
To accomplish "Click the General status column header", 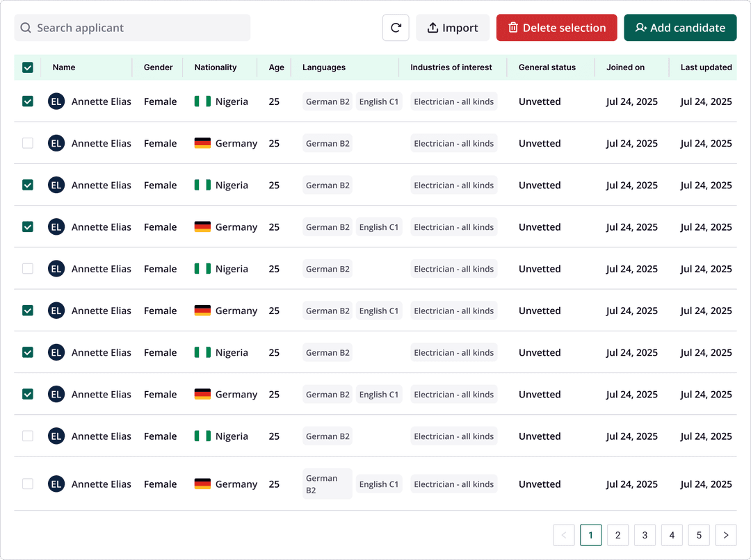I will click(547, 67).
